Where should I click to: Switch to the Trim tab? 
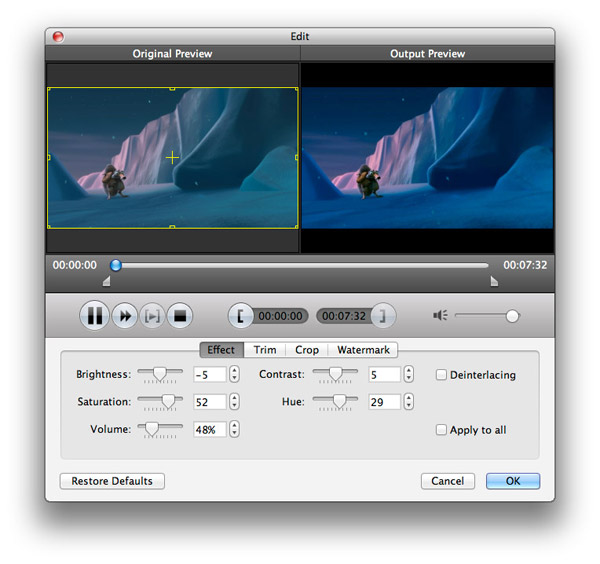[x=265, y=350]
